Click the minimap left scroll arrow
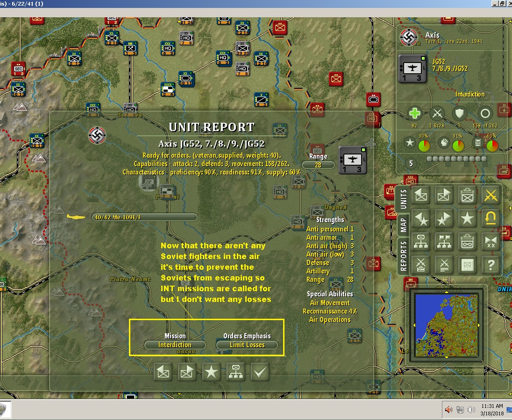Screen dimensions: 512x420 point(414,325)
